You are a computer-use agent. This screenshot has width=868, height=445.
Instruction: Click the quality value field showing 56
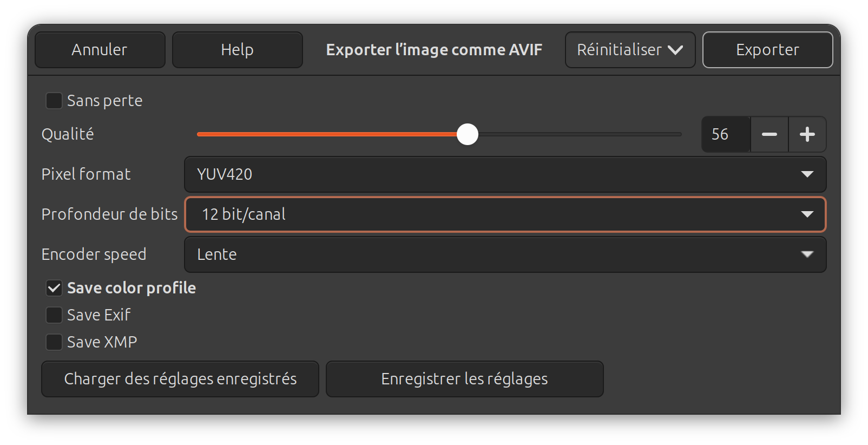tap(726, 134)
